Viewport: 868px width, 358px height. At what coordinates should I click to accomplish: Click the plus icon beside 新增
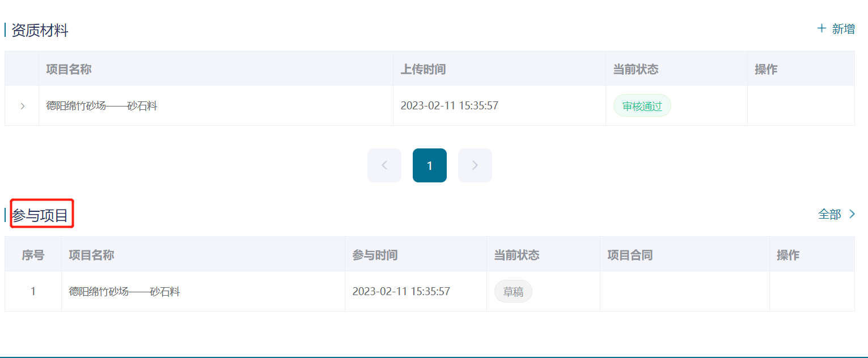(822, 28)
